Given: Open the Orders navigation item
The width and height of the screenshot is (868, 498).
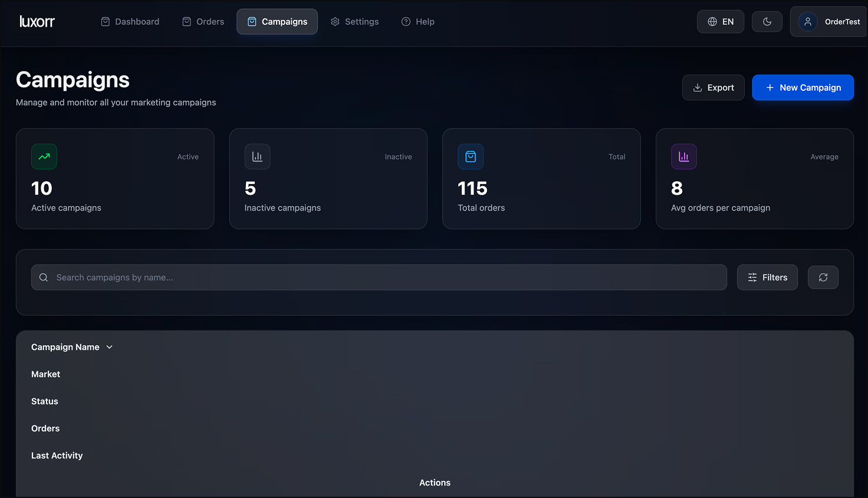Looking at the screenshot, I should click(203, 22).
